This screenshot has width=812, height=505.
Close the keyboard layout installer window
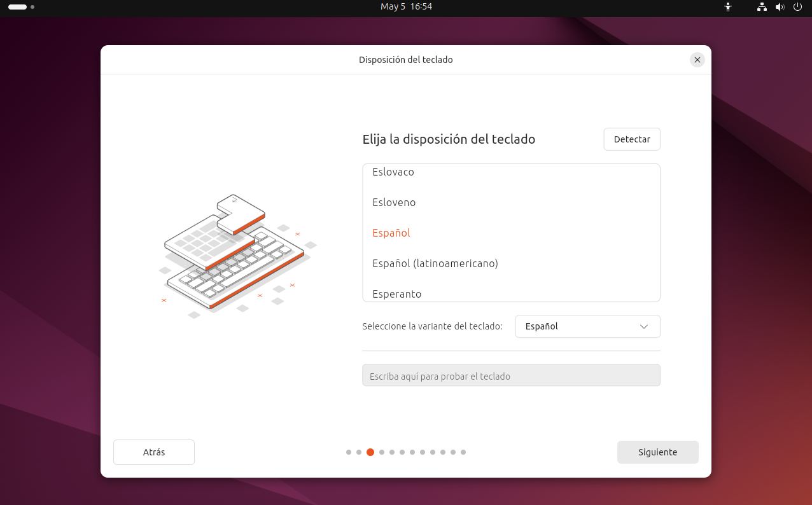tap(697, 60)
